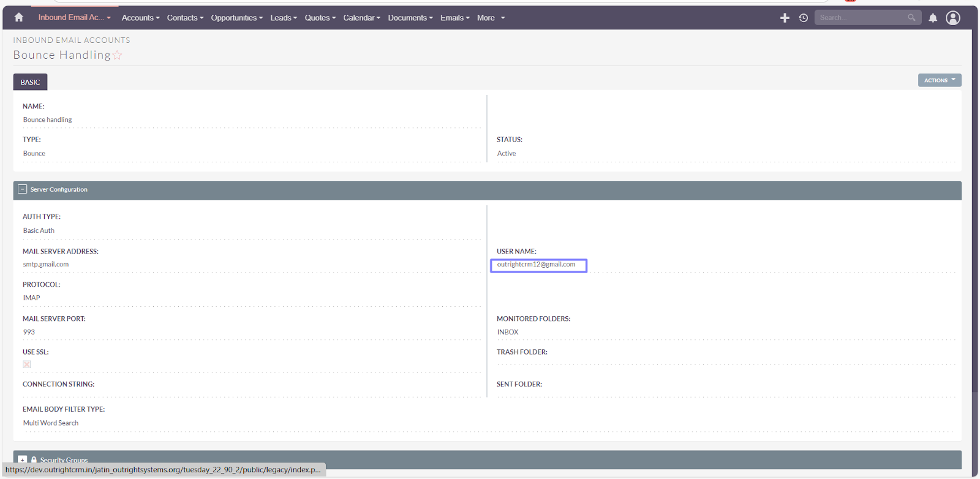Open the notifications bell

pos(933,18)
